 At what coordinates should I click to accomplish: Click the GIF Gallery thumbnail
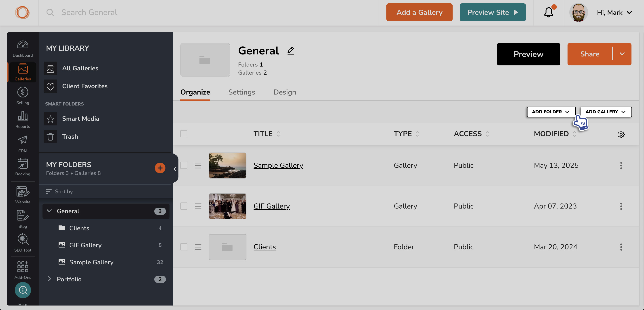228,206
